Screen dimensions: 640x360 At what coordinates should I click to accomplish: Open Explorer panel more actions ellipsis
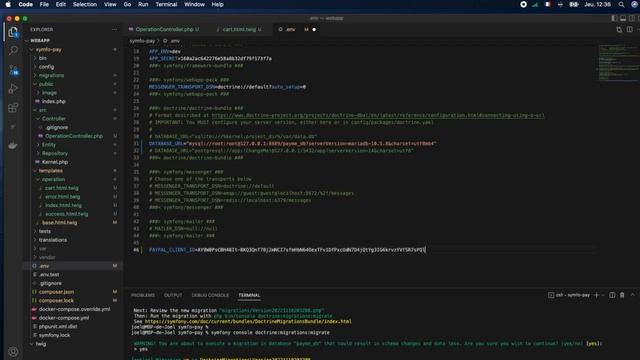[x=114, y=29]
